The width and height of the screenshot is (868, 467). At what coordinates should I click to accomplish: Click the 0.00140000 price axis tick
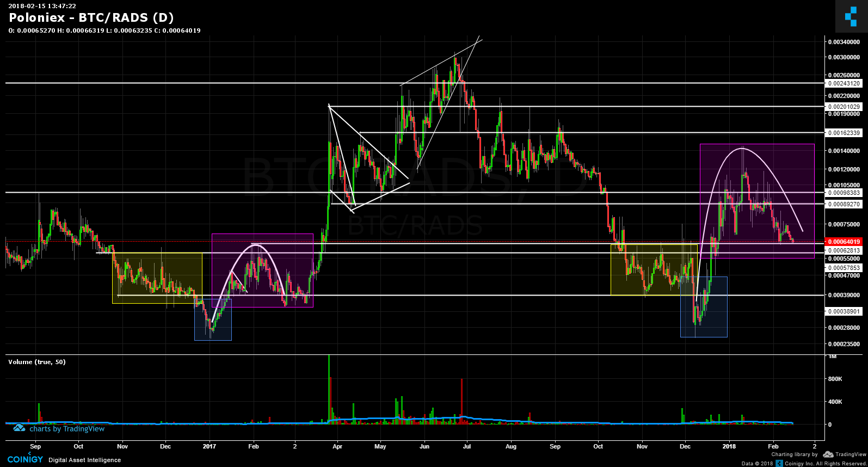(x=845, y=151)
